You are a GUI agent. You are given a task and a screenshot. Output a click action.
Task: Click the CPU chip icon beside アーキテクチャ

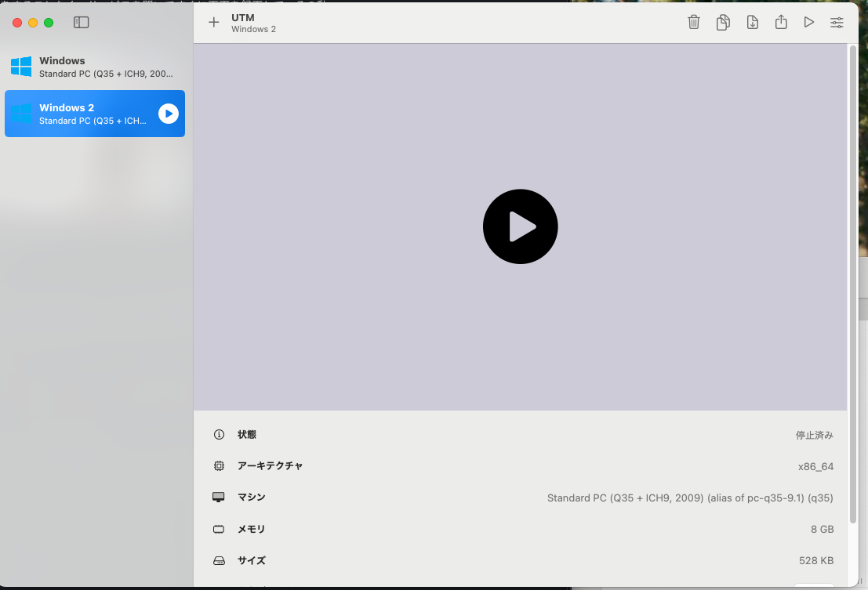[219, 465]
